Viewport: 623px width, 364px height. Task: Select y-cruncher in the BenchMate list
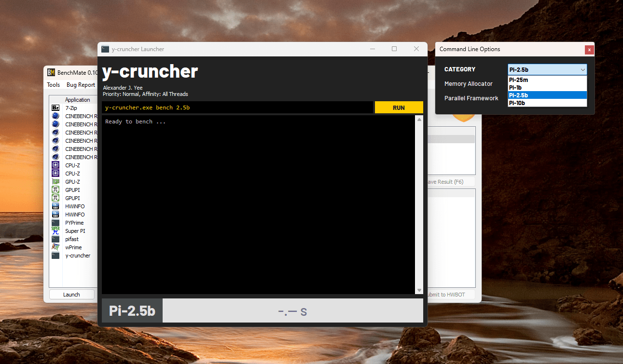pyautogui.click(x=78, y=256)
